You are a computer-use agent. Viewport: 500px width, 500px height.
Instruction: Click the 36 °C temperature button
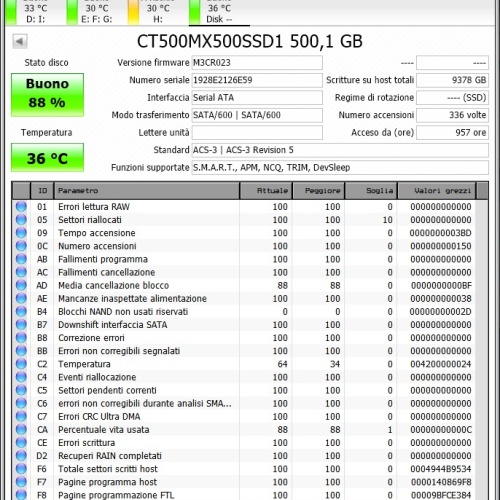(47, 158)
